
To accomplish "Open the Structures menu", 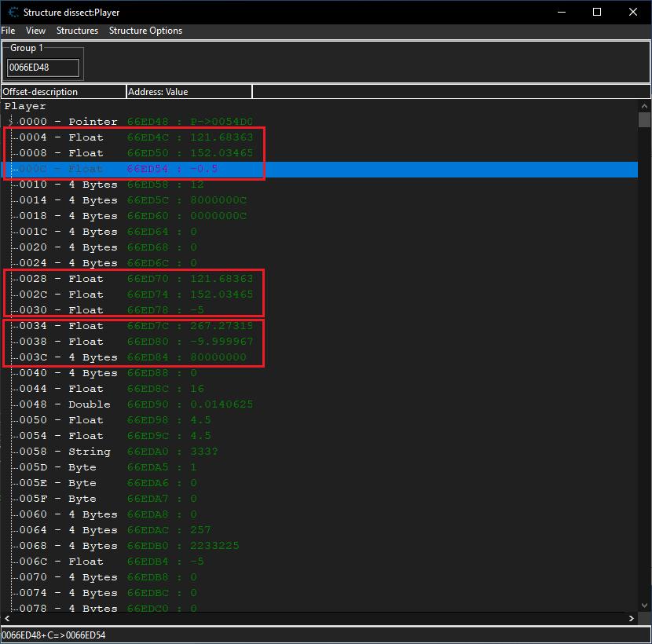I will click(x=77, y=31).
